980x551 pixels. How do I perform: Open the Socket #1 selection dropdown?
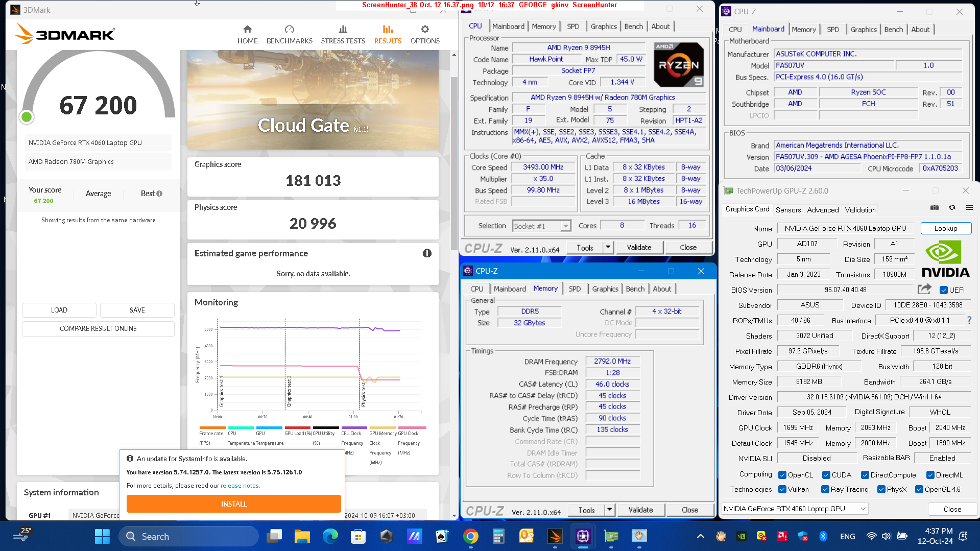coord(541,226)
